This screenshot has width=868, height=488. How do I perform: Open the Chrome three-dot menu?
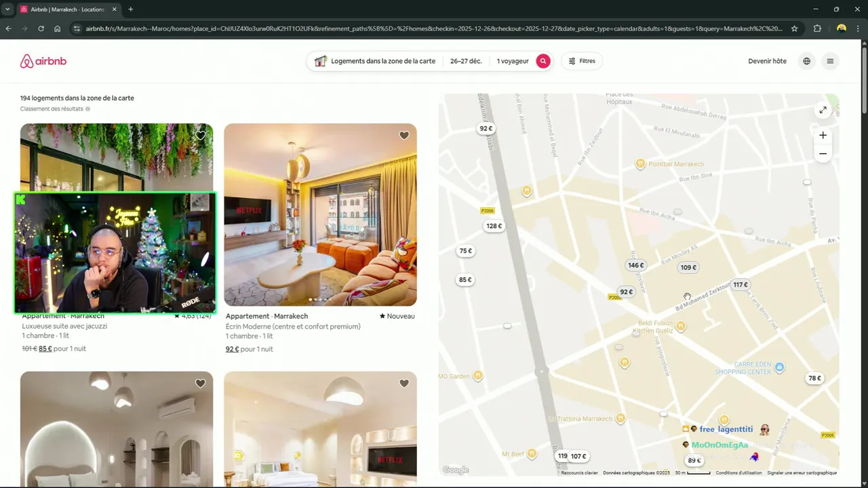click(859, 28)
